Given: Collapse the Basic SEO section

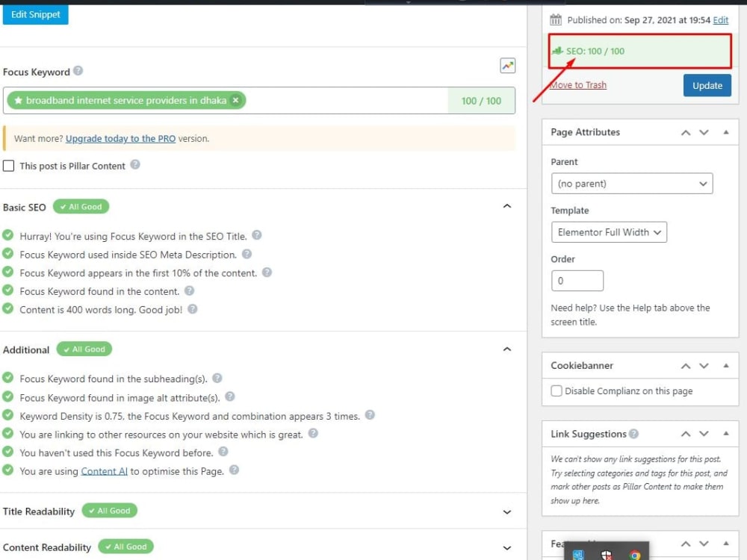Looking at the screenshot, I should pos(507,206).
